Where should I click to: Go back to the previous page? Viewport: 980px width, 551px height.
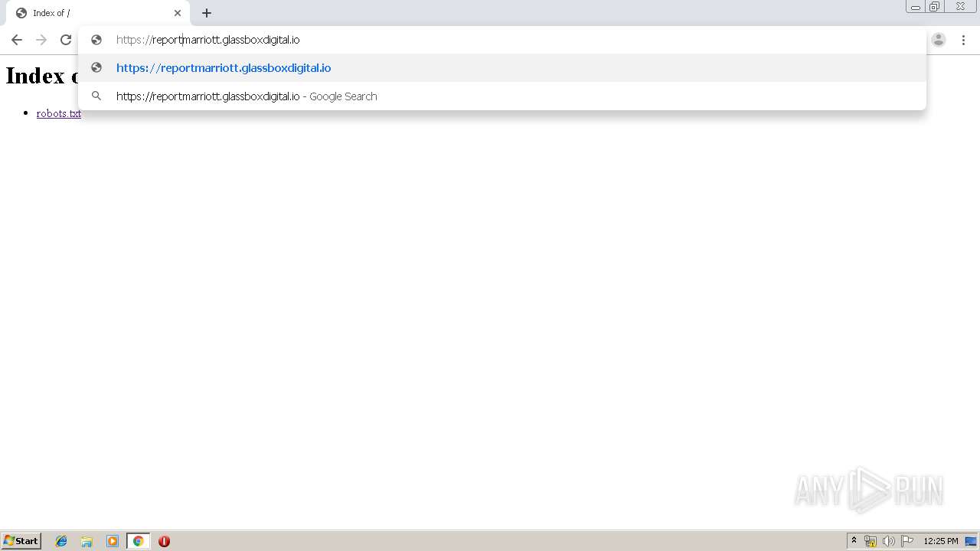(17, 40)
